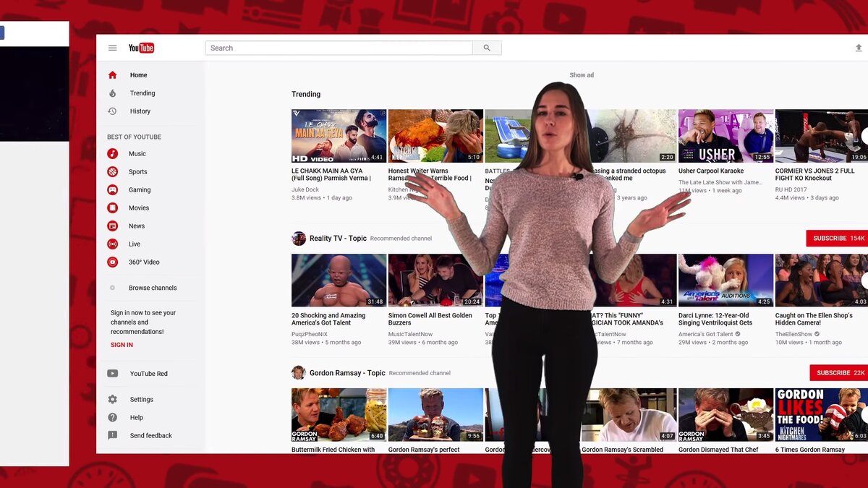Open Le Chakk Main Aa Gya thumbnail
868x488 pixels.
point(339,136)
